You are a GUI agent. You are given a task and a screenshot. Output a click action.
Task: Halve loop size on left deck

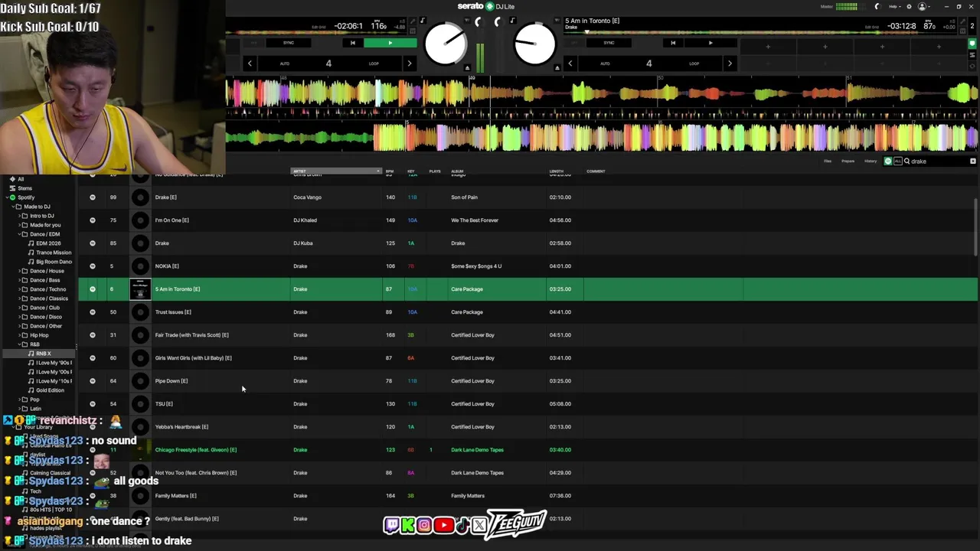pyautogui.click(x=250, y=64)
